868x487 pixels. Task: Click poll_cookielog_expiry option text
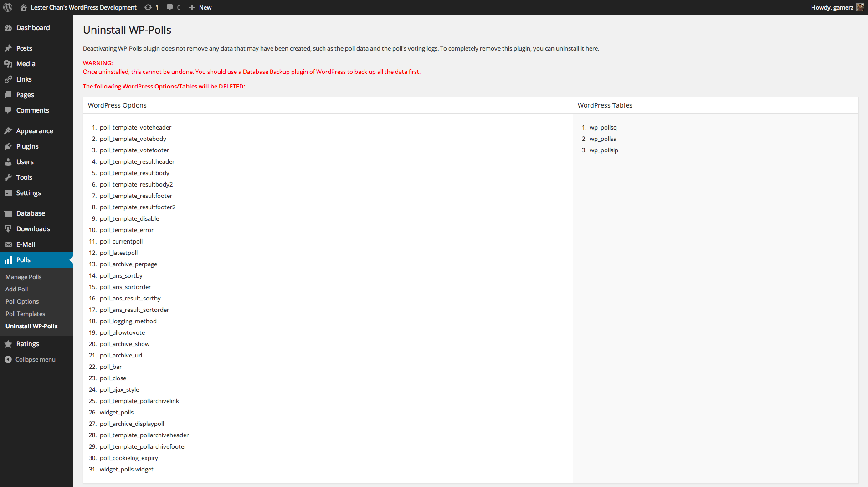tap(129, 458)
